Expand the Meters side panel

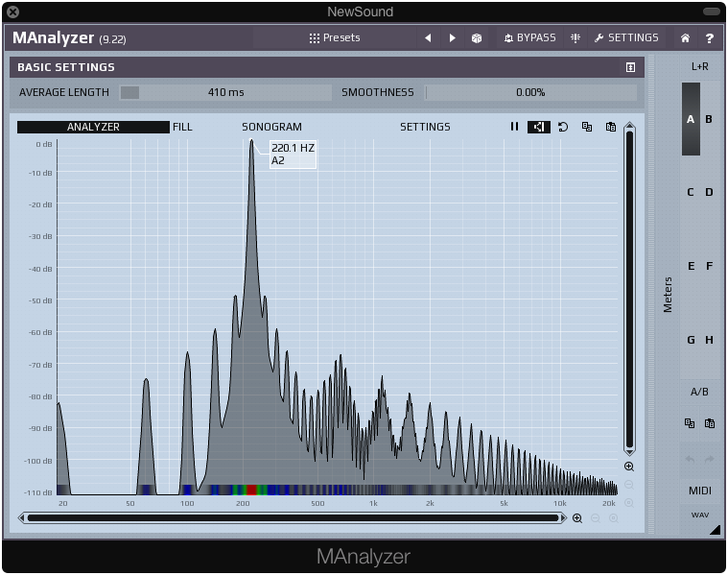pos(668,295)
